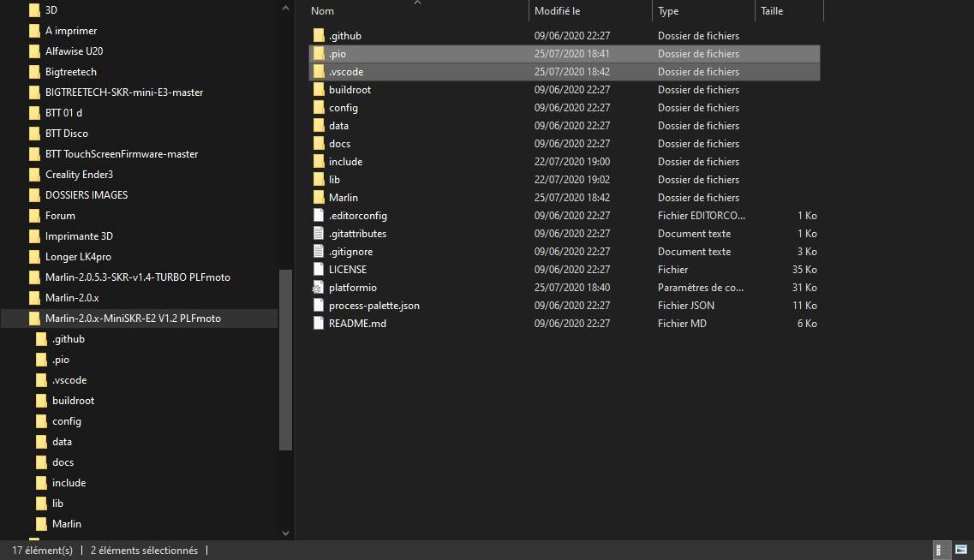This screenshot has height=560, width=974.
Task: Click the .pio folder icon in file list
Action: click(319, 53)
